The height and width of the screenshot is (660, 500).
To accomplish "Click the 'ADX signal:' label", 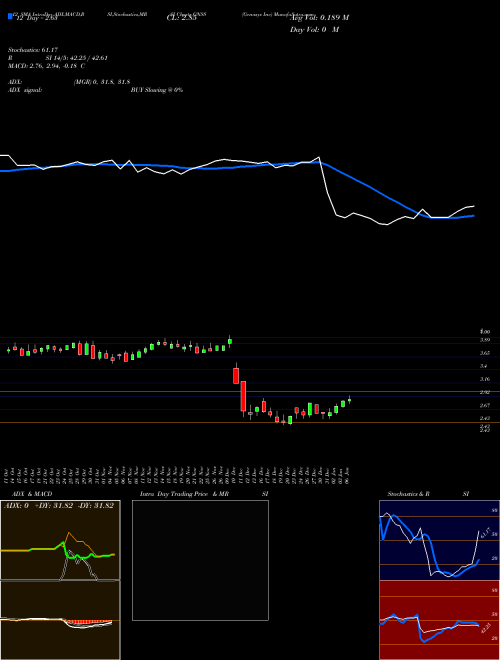I will point(25,90).
